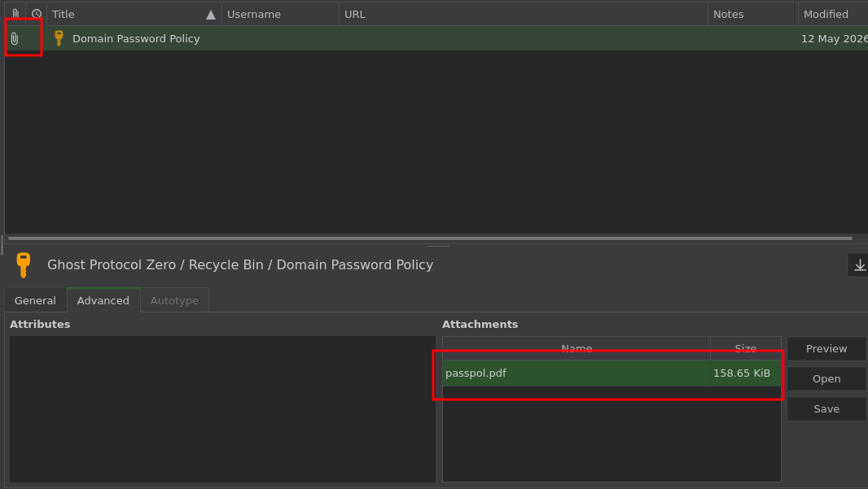Click the Name header in attachments table
Screen dimensions: 868x489
pyautogui.click(x=576, y=348)
